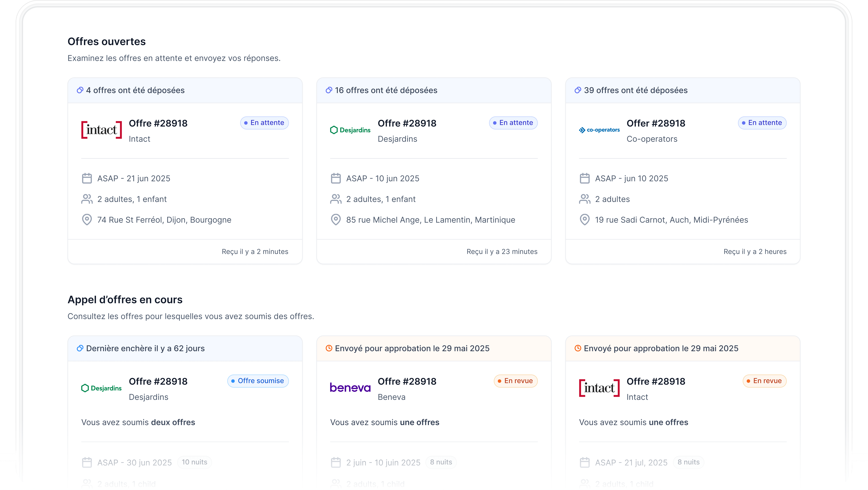
Task: Click En revue badge on Beneva card
Action: [516, 381]
